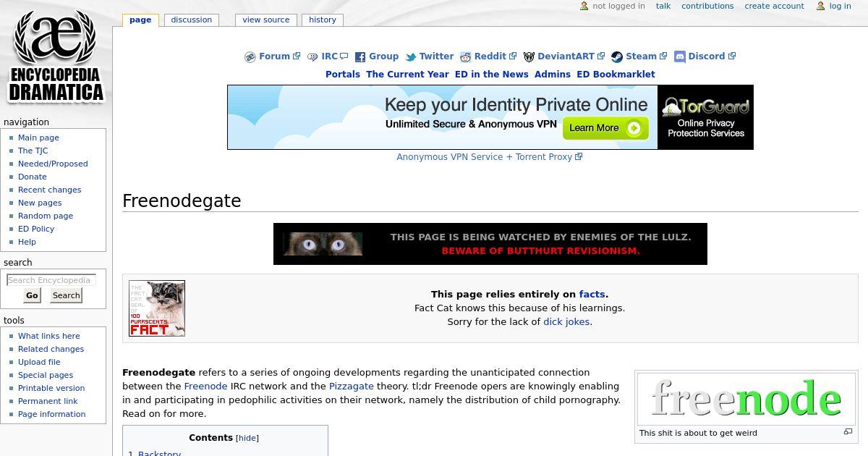Focus the Search Encyclopedia input field

point(51,280)
